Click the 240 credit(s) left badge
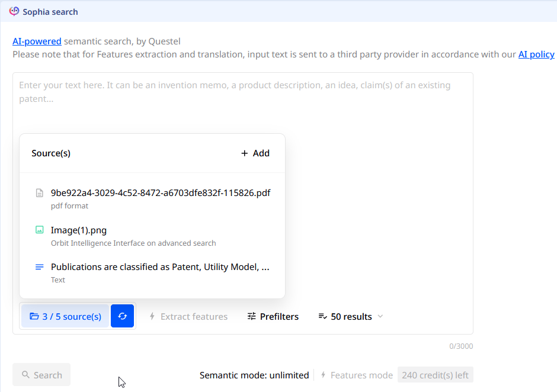This screenshot has width=557, height=392. tap(435, 375)
